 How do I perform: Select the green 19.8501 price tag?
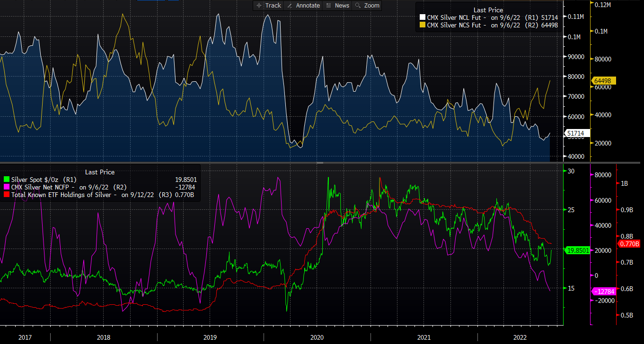tap(577, 250)
